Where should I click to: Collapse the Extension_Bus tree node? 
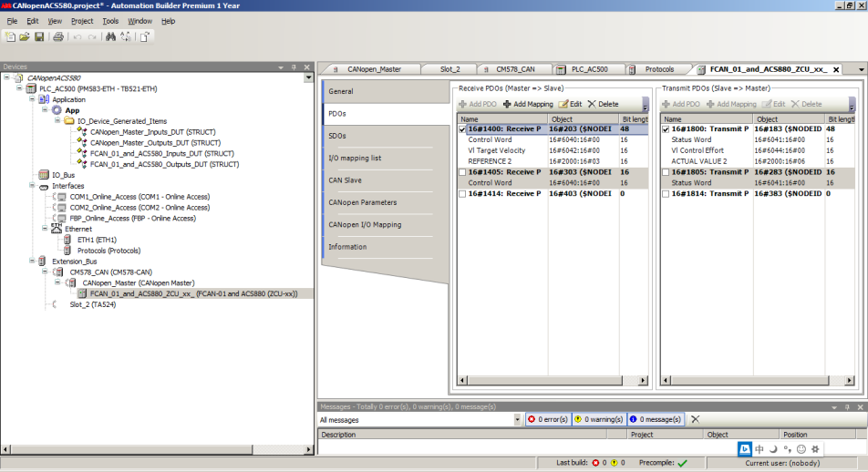click(31, 262)
